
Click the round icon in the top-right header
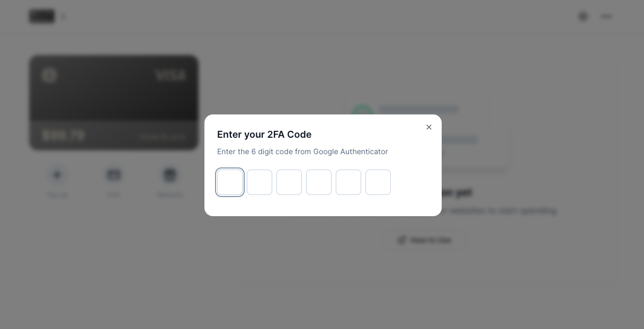(x=583, y=16)
